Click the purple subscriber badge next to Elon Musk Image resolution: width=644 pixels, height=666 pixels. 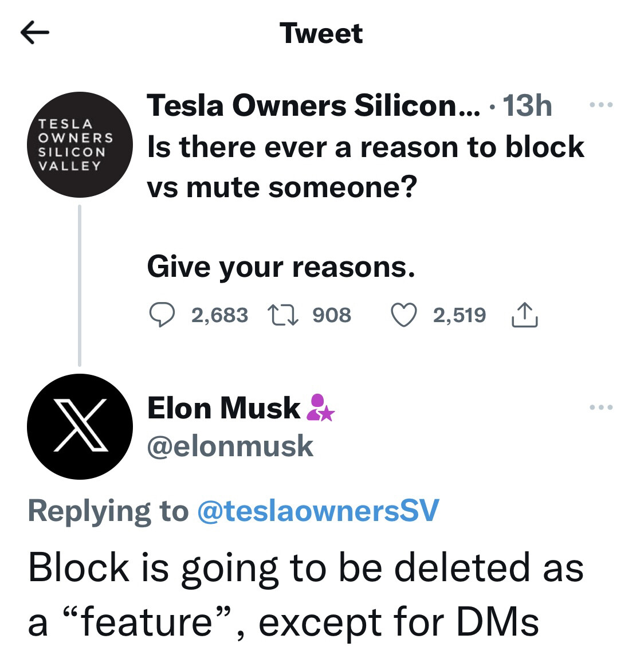[x=320, y=408]
